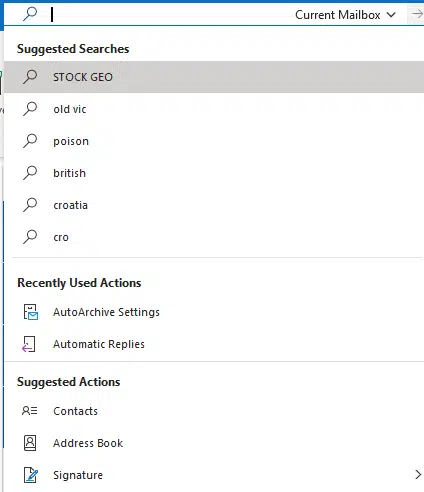
Task: Select the british search suggestion
Action: coord(214,173)
